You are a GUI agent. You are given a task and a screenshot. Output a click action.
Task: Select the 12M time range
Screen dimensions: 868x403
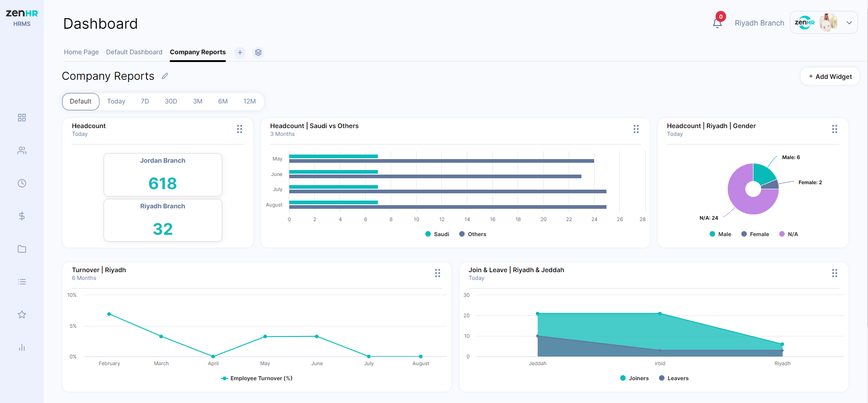pos(250,101)
